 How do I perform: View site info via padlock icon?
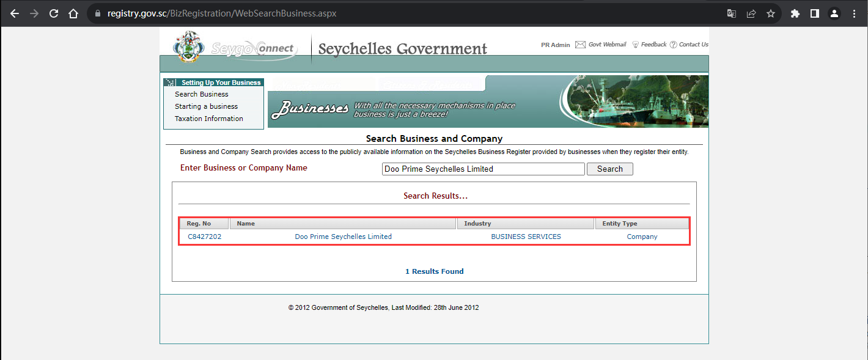point(98,13)
